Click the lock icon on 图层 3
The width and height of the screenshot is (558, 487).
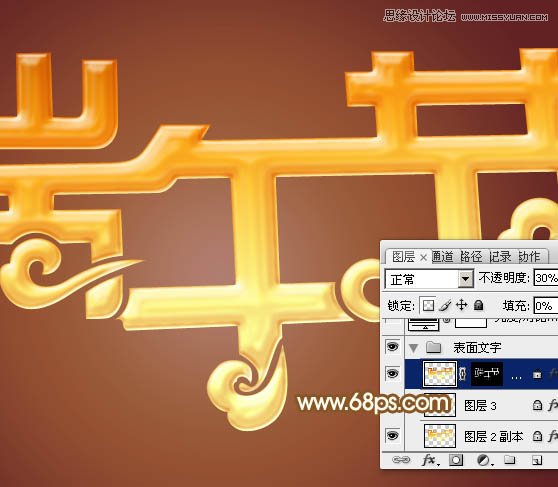tap(537, 405)
